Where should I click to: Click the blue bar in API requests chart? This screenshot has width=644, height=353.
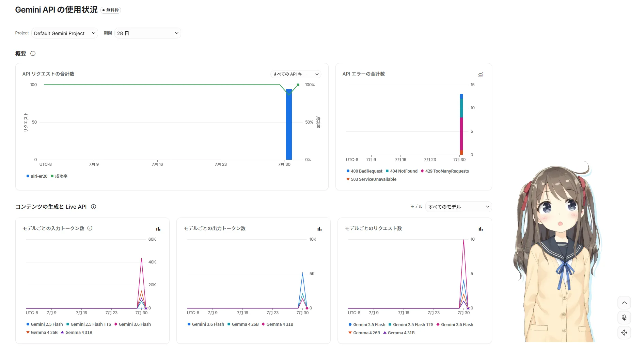pyautogui.click(x=289, y=125)
